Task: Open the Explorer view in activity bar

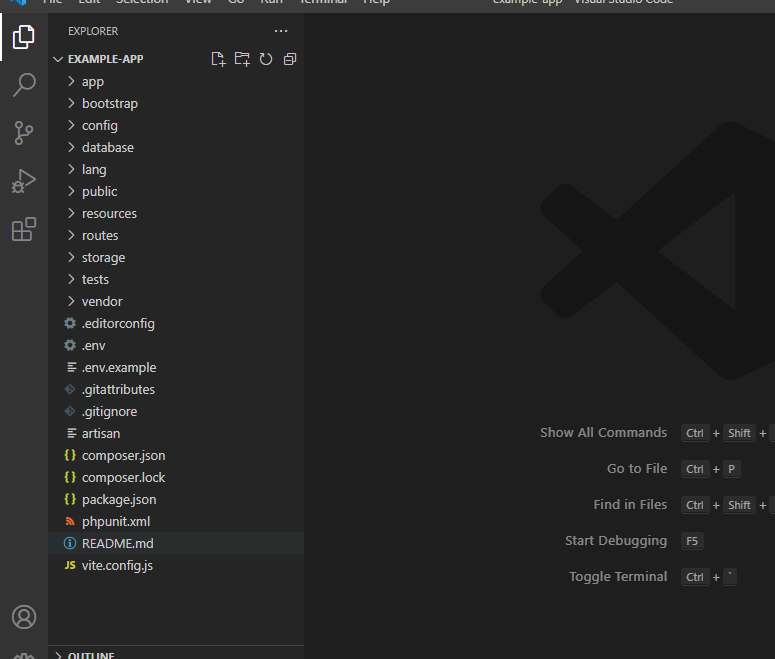Action: 24,37
